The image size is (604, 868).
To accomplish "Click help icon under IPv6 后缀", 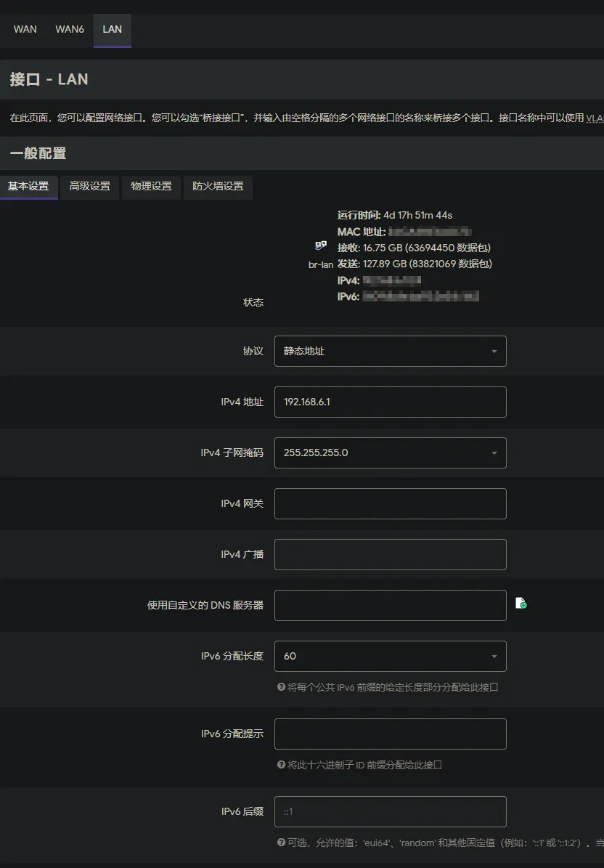I will coord(281,842).
